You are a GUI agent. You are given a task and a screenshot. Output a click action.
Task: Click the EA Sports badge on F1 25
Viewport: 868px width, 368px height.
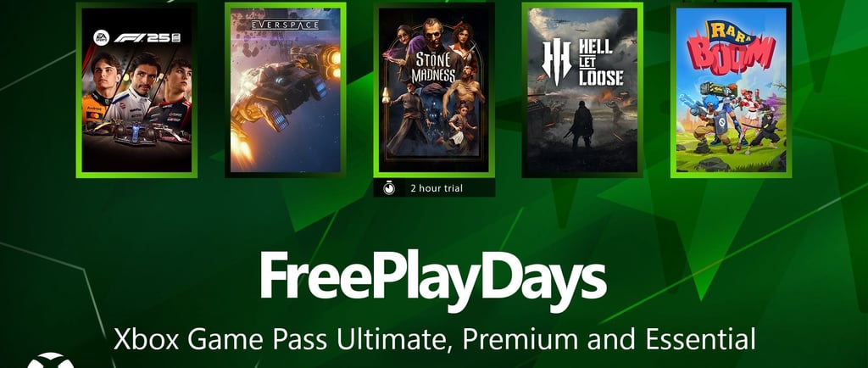pyautogui.click(x=102, y=37)
